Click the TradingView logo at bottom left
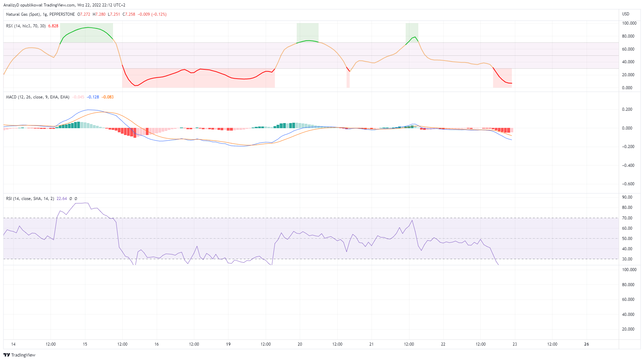The image size is (644, 361). (19, 355)
